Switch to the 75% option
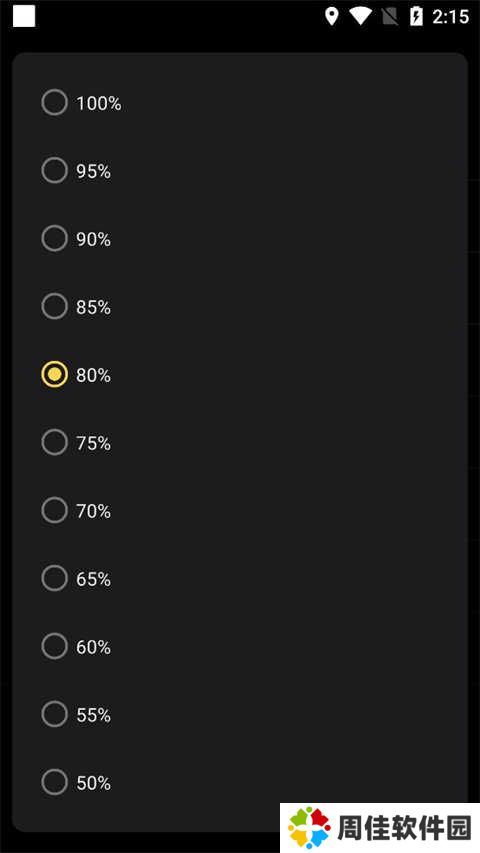Viewport: 480px width, 853px height. tap(54, 442)
